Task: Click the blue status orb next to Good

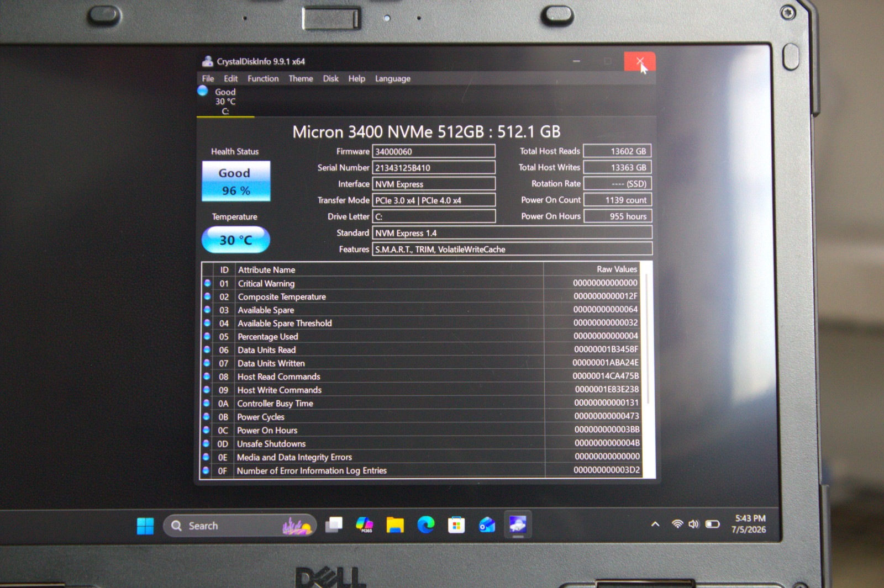Action: (203, 91)
